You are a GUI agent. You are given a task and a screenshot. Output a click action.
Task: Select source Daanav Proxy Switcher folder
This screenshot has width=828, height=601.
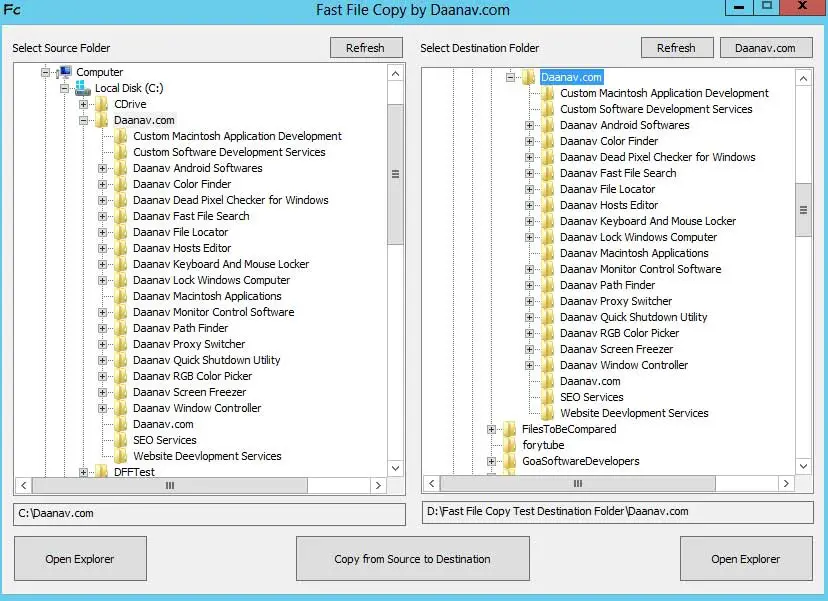(x=189, y=344)
